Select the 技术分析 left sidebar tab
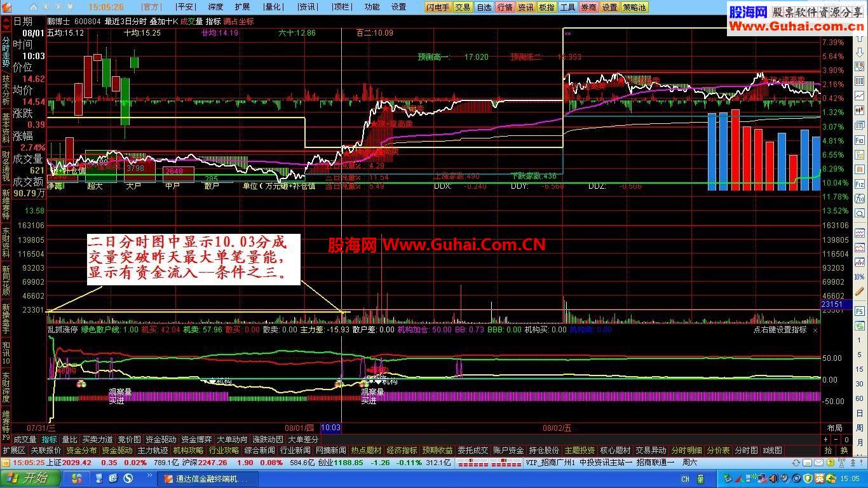The height and width of the screenshot is (488, 868). 6,90
